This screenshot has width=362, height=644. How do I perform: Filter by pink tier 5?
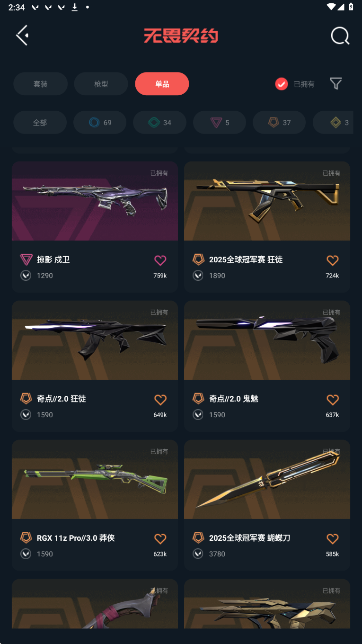point(220,123)
